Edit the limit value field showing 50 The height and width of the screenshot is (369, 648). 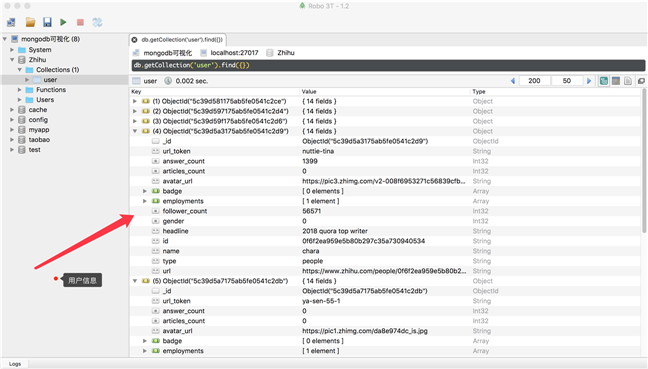point(567,81)
